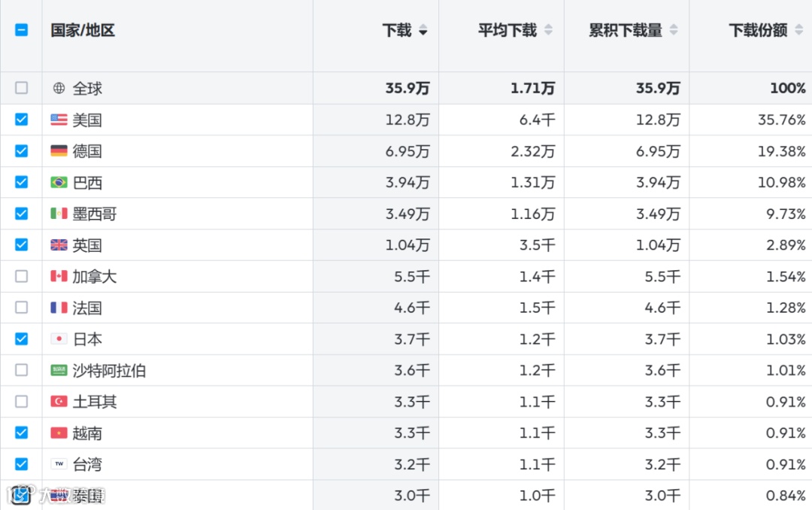Sort by 平均下载 column arrow
The image size is (812, 510).
tap(548, 31)
